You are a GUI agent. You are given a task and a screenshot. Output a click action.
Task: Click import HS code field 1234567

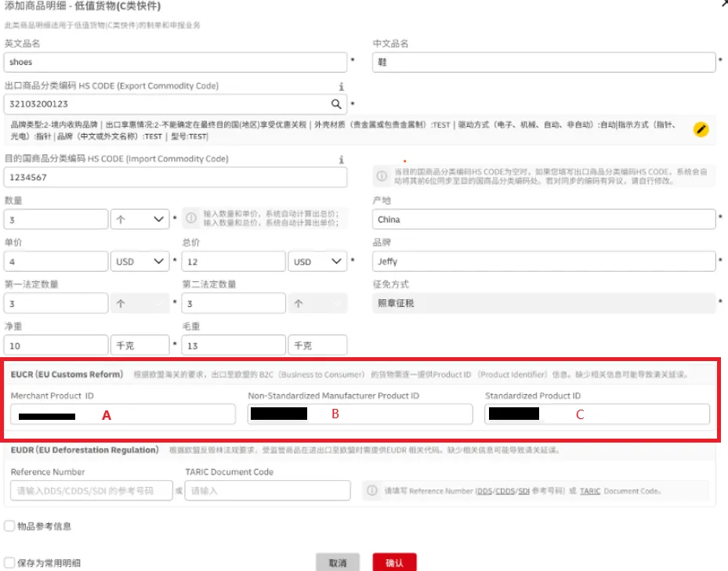coord(176,177)
